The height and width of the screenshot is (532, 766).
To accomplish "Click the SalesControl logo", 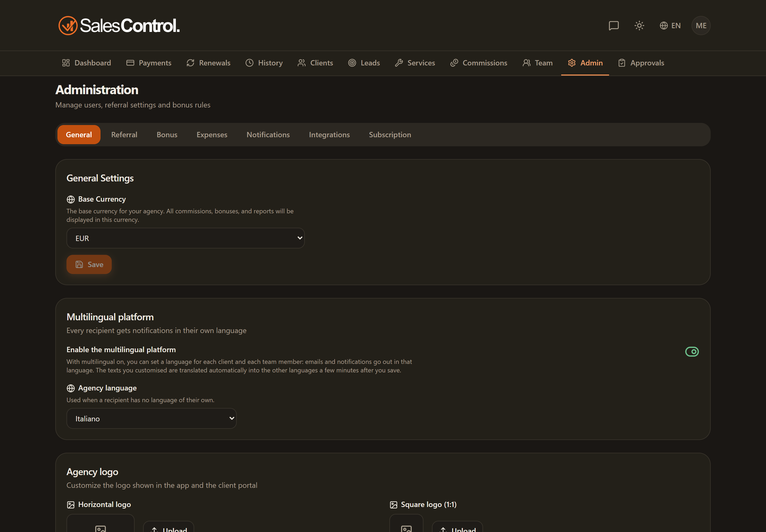I will tap(119, 26).
